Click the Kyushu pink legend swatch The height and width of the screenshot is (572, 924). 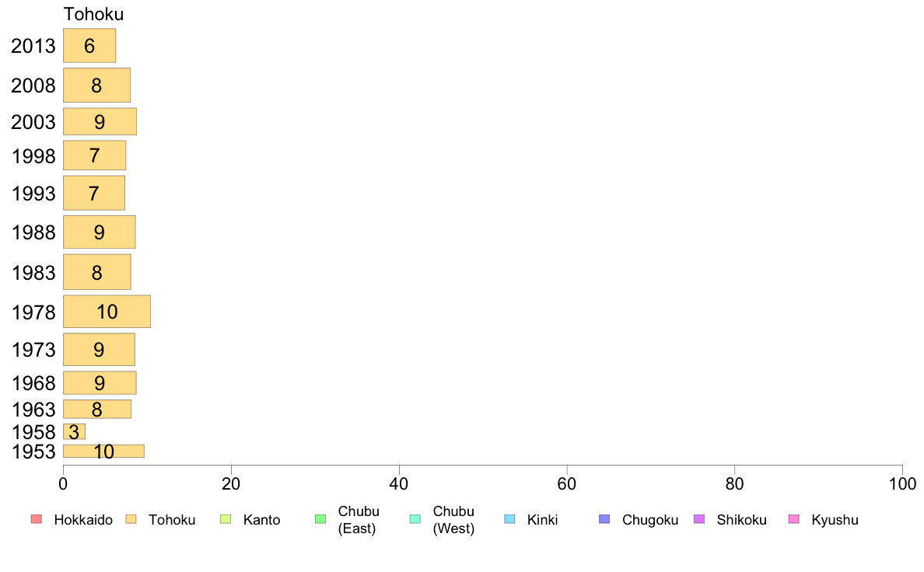pyautogui.click(x=794, y=519)
